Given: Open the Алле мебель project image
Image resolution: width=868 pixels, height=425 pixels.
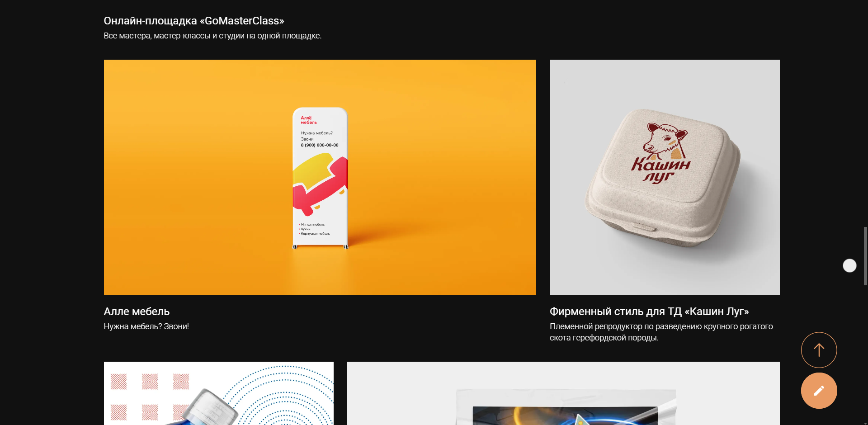Looking at the screenshot, I should pos(320,177).
